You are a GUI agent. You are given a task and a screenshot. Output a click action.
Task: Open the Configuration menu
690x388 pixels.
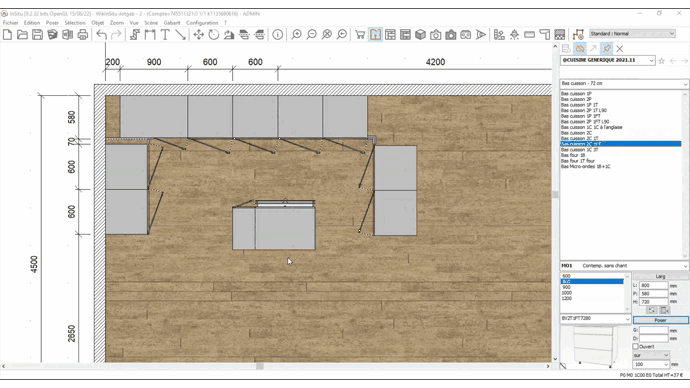(202, 23)
